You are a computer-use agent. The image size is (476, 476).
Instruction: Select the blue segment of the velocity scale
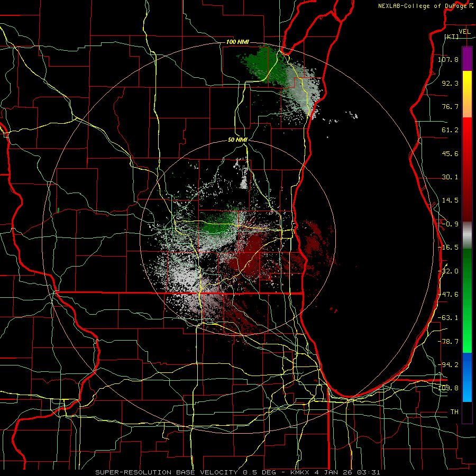[x=467, y=377]
